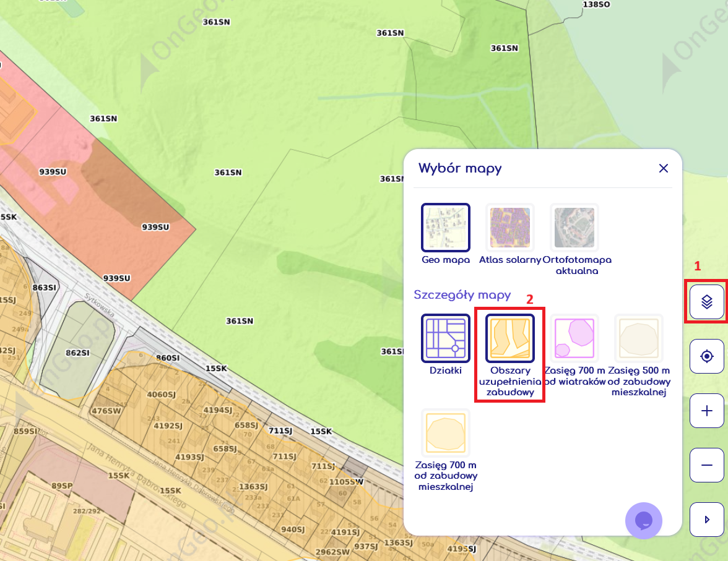728x561 pixels.
Task: Open the chat support bubble
Action: click(x=644, y=520)
